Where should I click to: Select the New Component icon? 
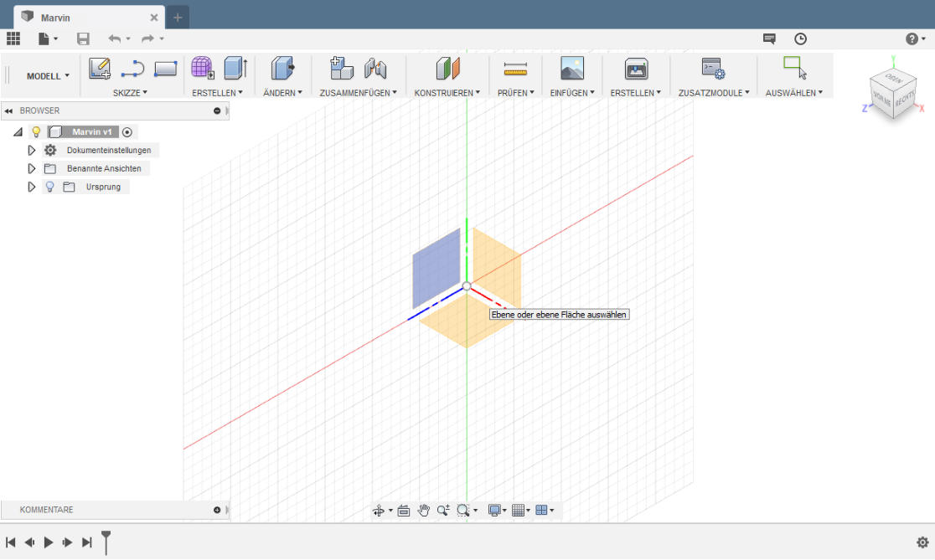[342, 69]
